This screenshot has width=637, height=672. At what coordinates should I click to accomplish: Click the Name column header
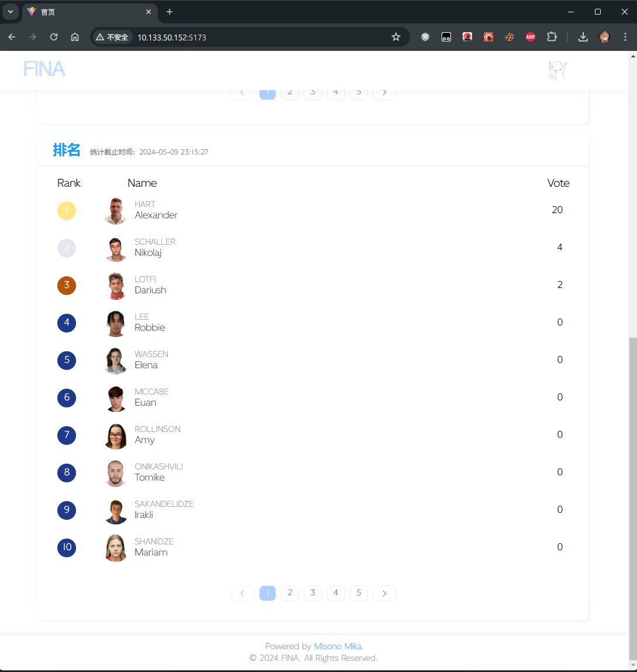(142, 183)
